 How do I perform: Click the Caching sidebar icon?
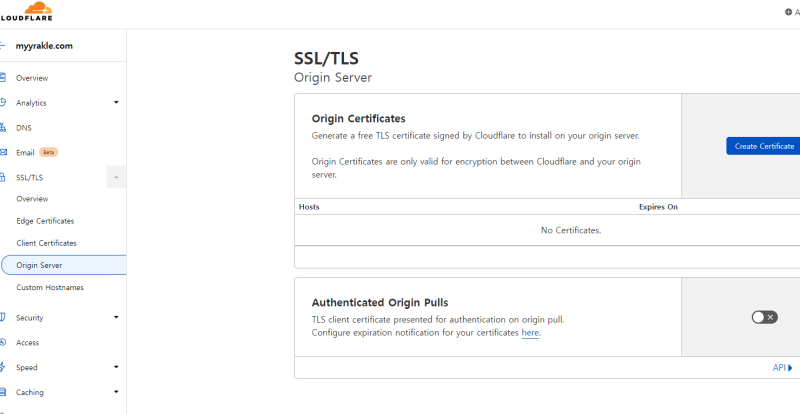(x=4, y=393)
